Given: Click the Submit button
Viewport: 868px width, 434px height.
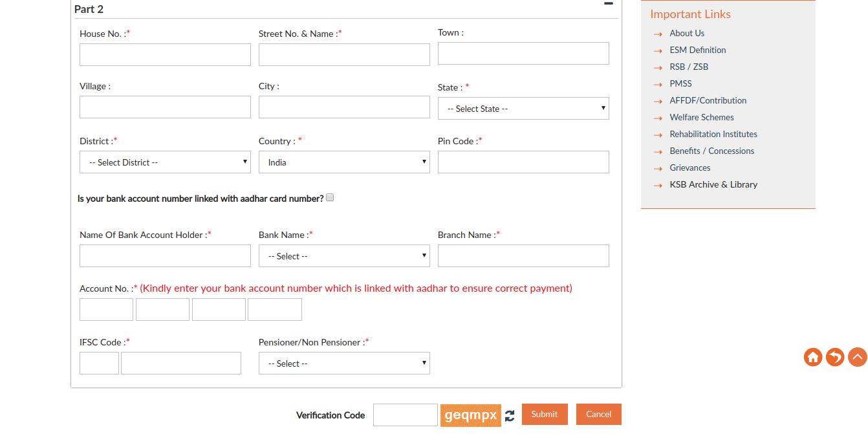Looking at the screenshot, I should [x=545, y=414].
